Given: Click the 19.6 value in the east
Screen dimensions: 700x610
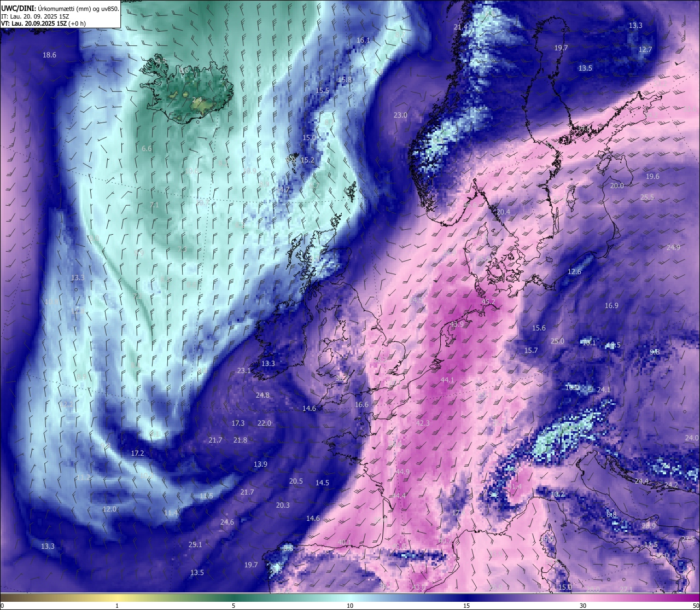Looking at the screenshot, I should (x=652, y=176).
